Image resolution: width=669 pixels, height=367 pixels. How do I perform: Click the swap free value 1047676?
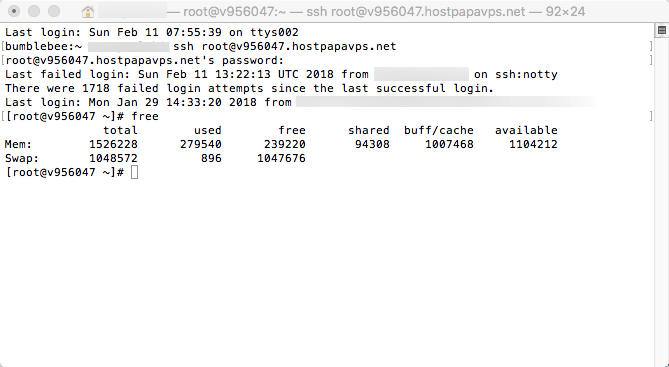(281, 158)
